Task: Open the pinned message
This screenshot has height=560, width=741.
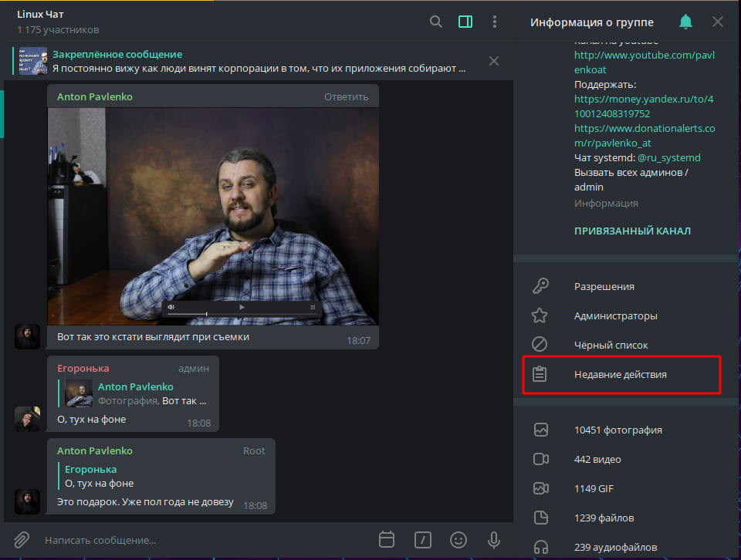Action: pos(259,62)
